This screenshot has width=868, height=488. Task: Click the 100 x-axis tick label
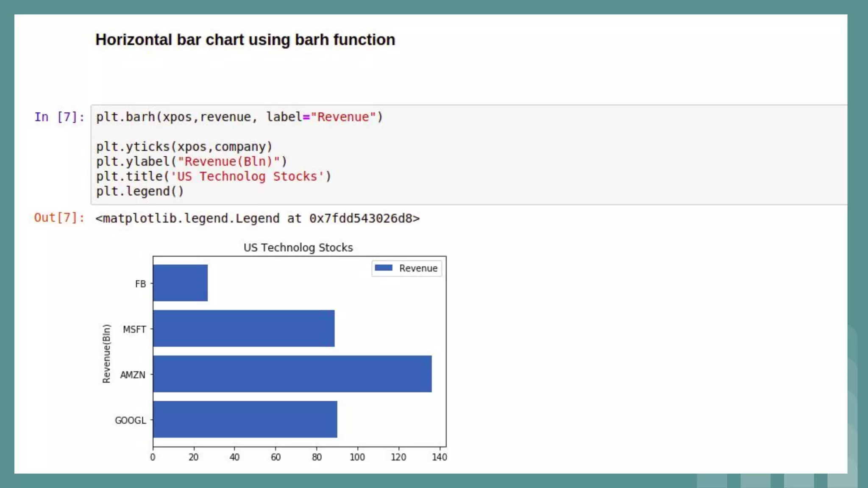pyautogui.click(x=357, y=457)
